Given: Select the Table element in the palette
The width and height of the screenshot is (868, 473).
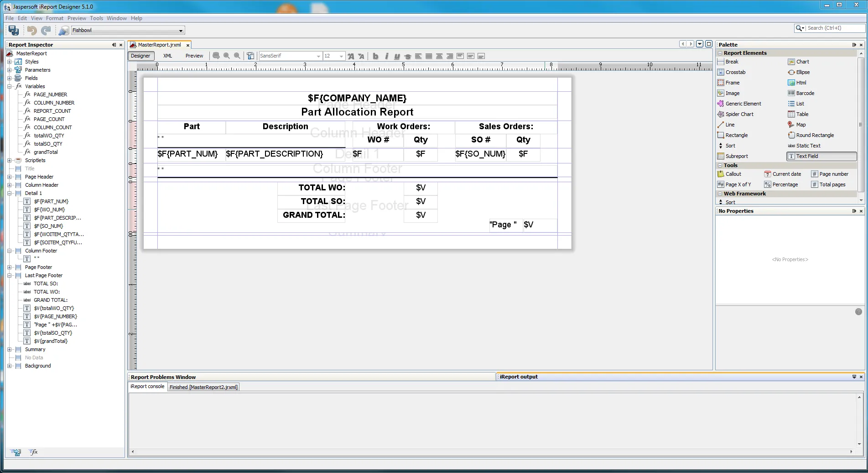Looking at the screenshot, I should click(798, 114).
